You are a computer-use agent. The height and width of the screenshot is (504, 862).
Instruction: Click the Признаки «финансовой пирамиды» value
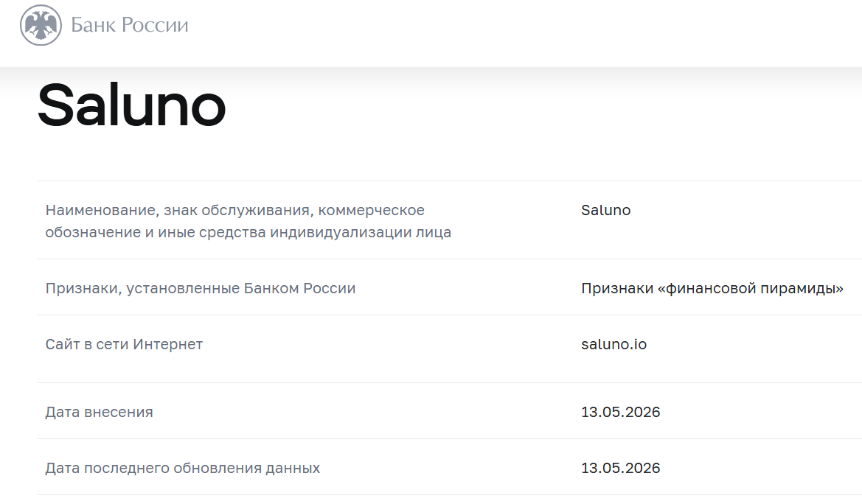point(712,288)
